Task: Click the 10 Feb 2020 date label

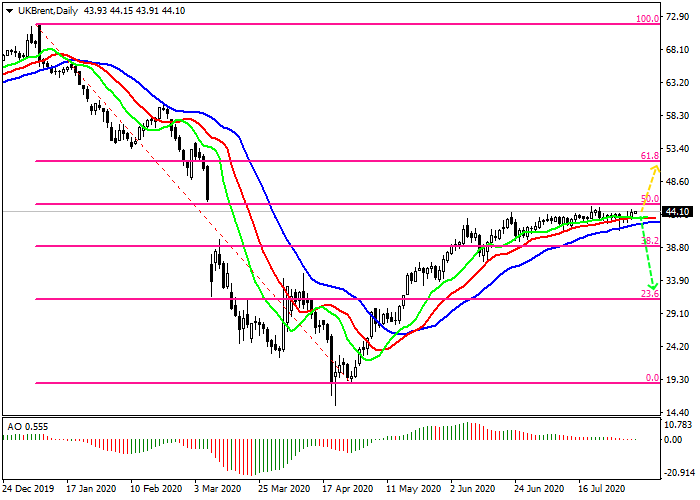Action: [156, 489]
